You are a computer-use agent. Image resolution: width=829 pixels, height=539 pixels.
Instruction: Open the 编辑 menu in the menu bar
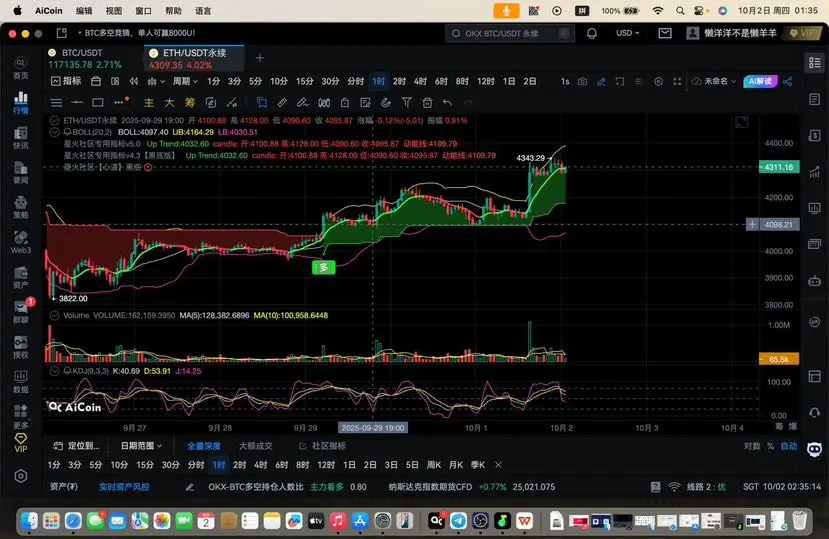(x=84, y=11)
